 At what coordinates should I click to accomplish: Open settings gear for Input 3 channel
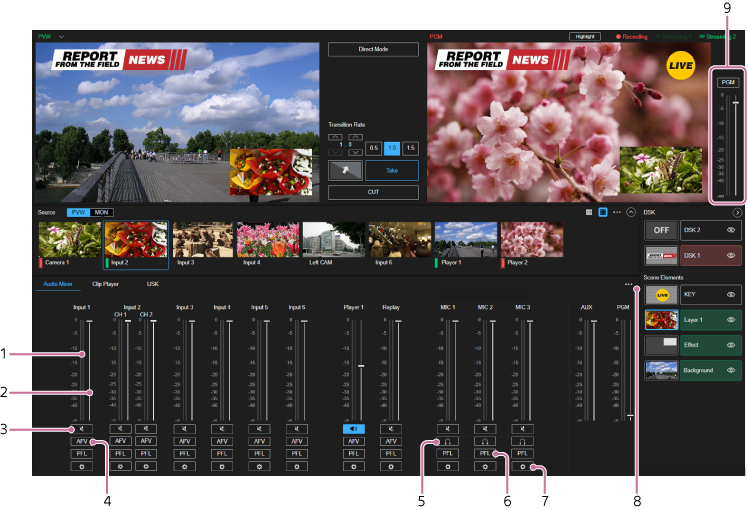coord(184,466)
